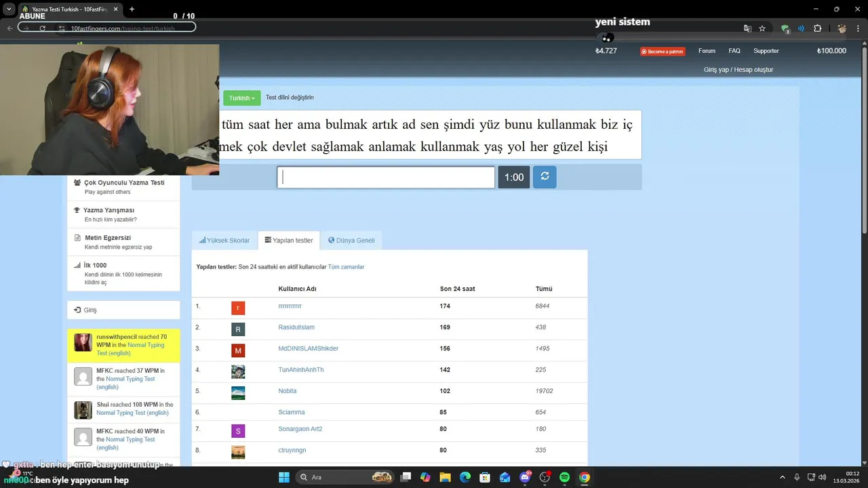
Task: Open user Sciamma profile link
Action: tap(291, 412)
